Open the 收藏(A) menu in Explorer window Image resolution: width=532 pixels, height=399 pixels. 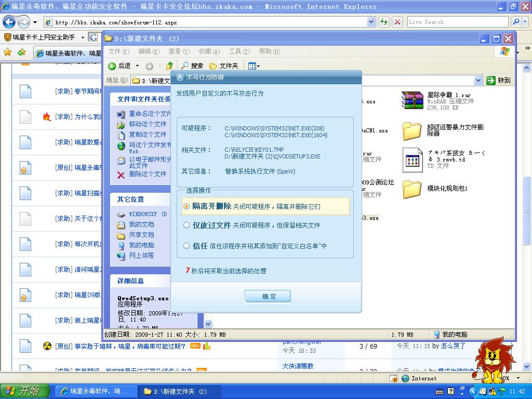pyautogui.click(x=209, y=51)
